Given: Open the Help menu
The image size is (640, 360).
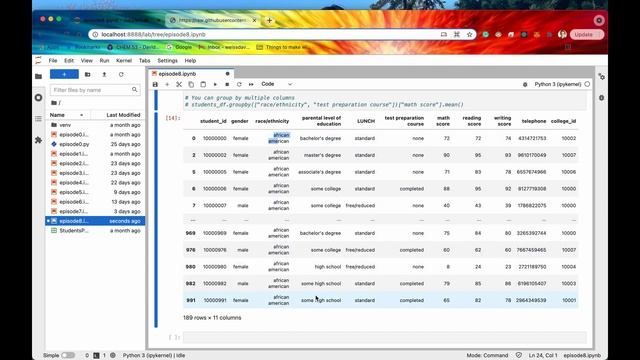Looking at the screenshot, I should pos(190,60).
